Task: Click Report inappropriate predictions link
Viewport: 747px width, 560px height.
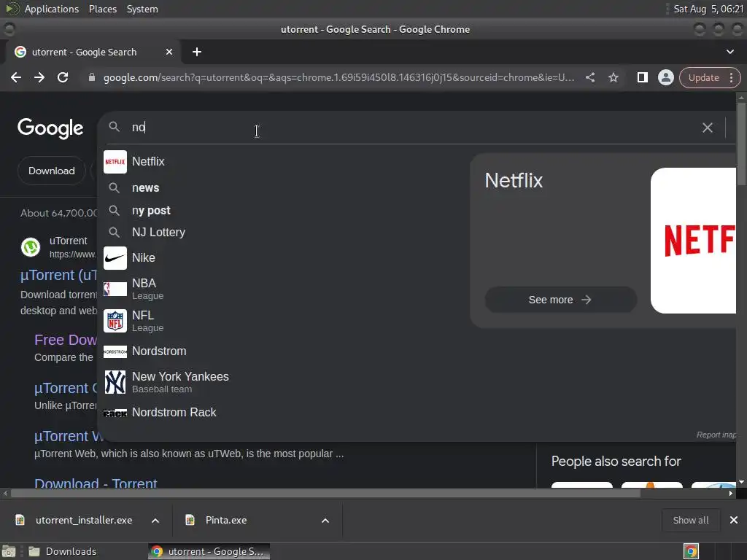Action: [716, 435]
